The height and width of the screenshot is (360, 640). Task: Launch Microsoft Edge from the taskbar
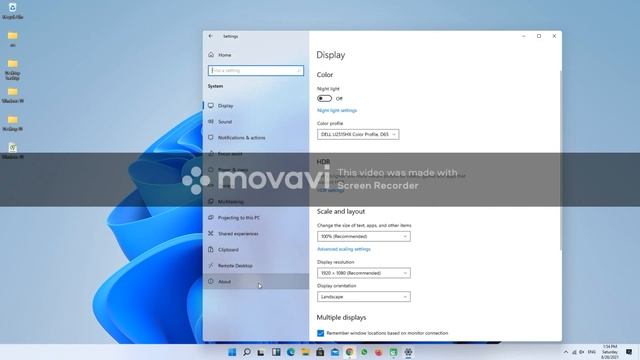(291, 352)
